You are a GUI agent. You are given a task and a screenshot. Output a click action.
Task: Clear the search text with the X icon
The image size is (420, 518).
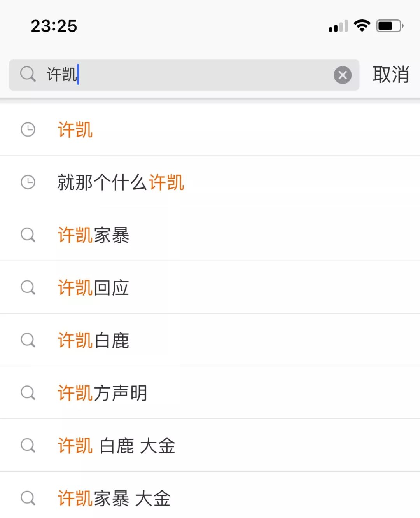click(343, 75)
